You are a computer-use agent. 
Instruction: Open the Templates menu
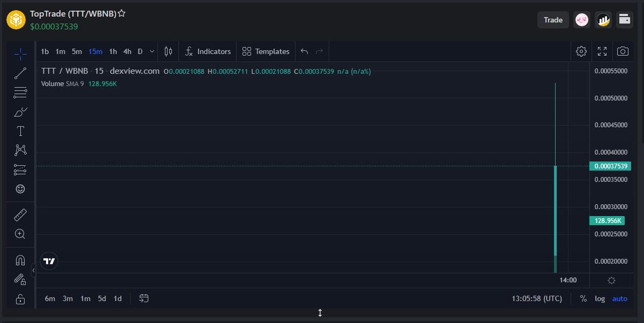(x=265, y=51)
